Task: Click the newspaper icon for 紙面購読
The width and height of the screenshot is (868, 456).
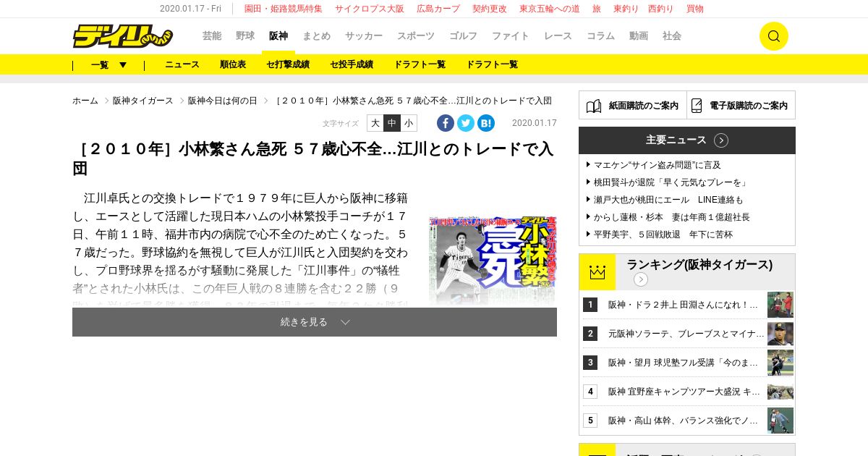Action: (x=594, y=106)
